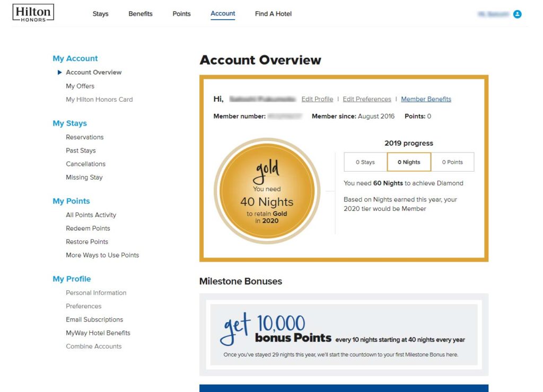This screenshot has width=543, height=392.
Task: Open More Ways to Use Points
Action: [102, 255]
